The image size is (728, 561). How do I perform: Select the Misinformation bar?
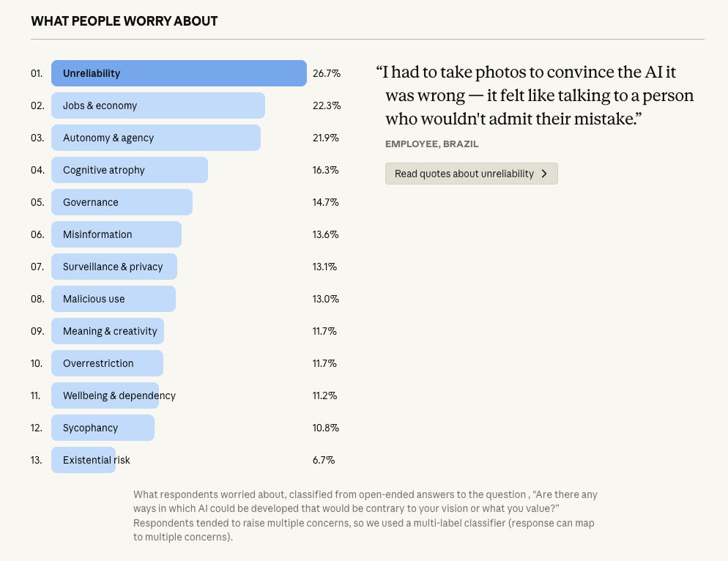coord(115,234)
